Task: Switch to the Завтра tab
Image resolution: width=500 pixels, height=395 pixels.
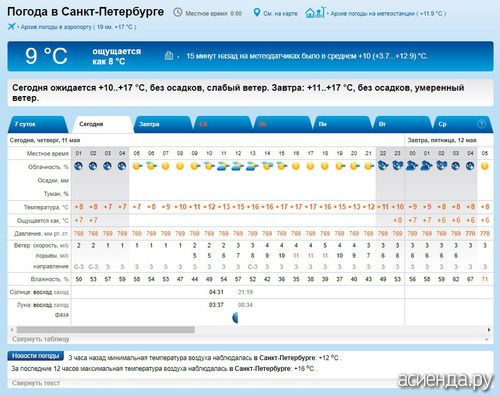Action: (162, 124)
